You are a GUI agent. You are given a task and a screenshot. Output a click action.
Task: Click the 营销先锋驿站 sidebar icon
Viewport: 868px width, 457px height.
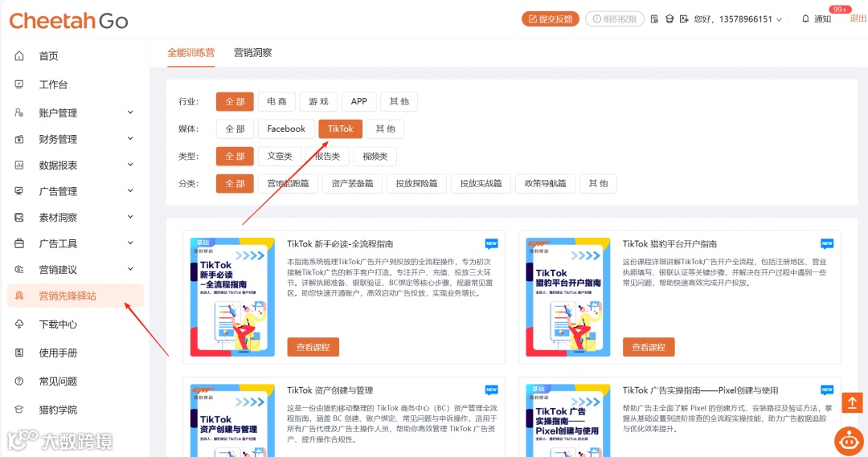19,296
